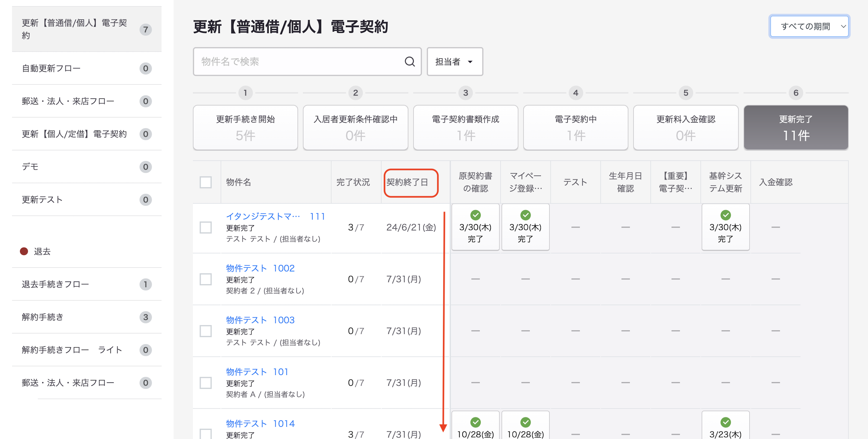
Task: Open the 更新テスト sidebar item
Action: [x=87, y=200]
